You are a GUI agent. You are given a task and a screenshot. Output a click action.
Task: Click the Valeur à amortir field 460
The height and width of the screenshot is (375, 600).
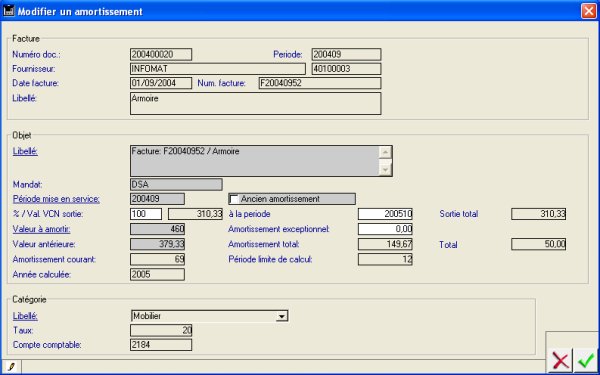157,229
